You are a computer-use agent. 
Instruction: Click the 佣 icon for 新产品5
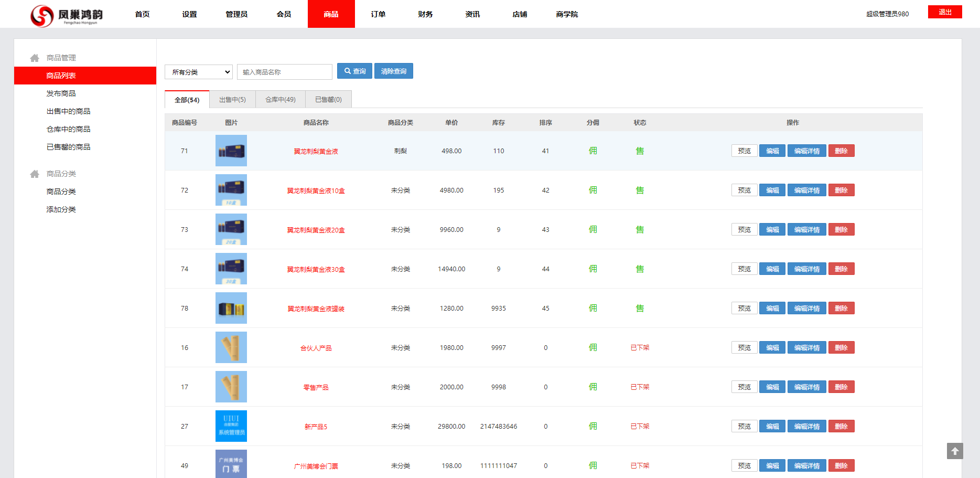[x=593, y=426]
